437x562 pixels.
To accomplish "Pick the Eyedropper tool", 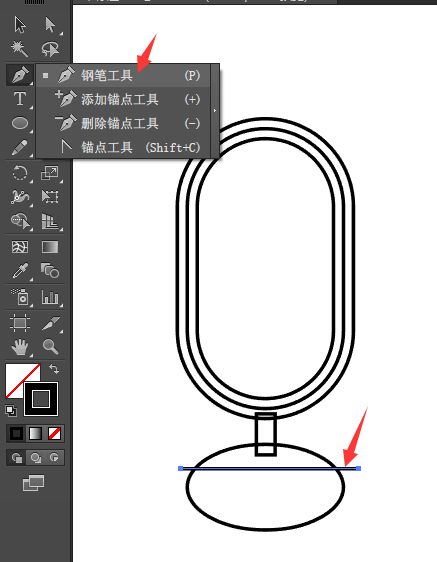I will [x=20, y=271].
